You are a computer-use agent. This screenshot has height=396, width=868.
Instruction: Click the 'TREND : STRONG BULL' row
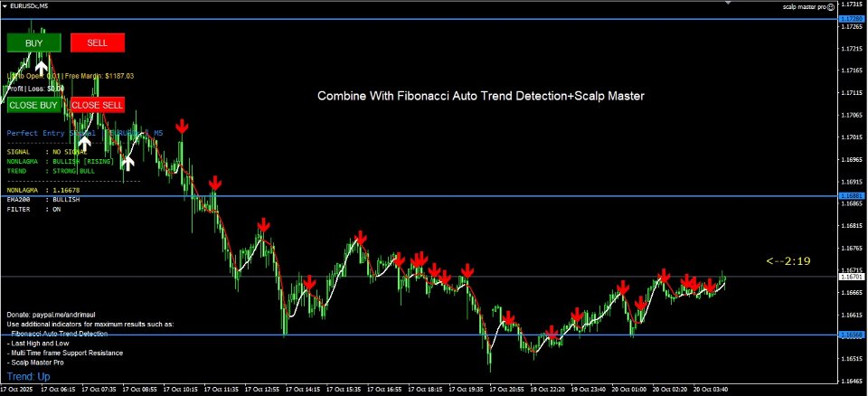coord(51,171)
